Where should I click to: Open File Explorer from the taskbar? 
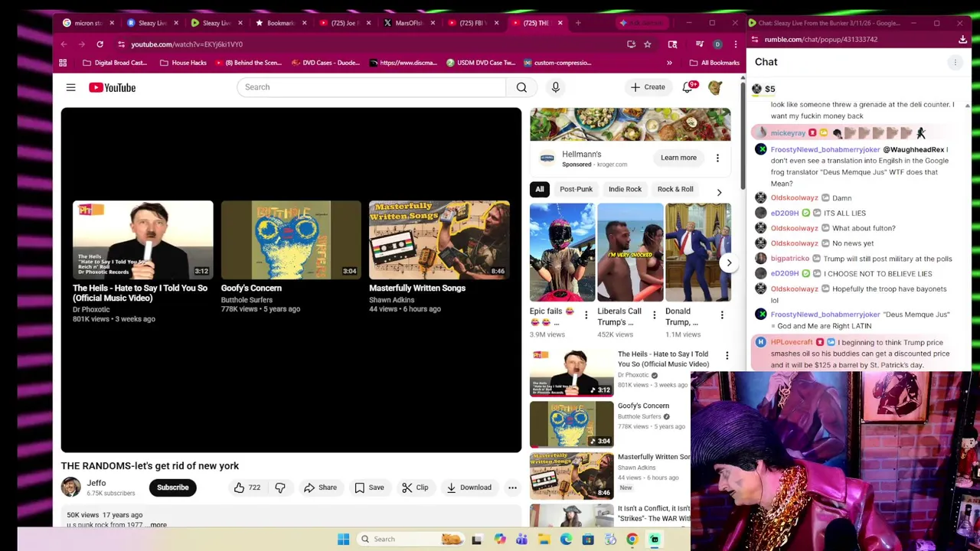pyautogui.click(x=544, y=539)
